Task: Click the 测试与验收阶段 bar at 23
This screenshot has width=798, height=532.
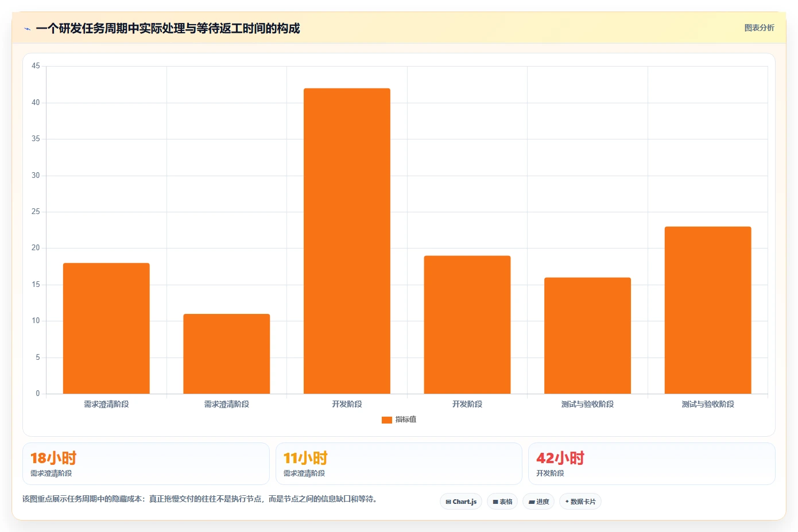Action: tap(708, 310)
